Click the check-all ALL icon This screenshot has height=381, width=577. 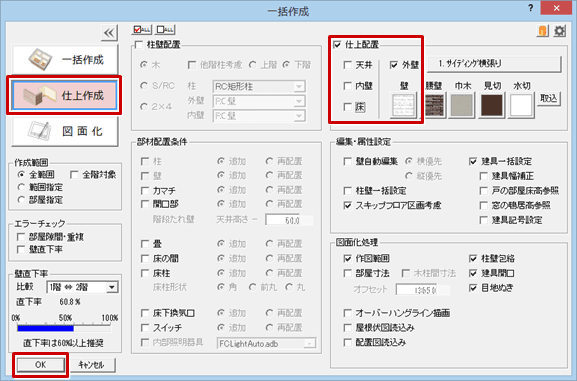pos(142,29)
